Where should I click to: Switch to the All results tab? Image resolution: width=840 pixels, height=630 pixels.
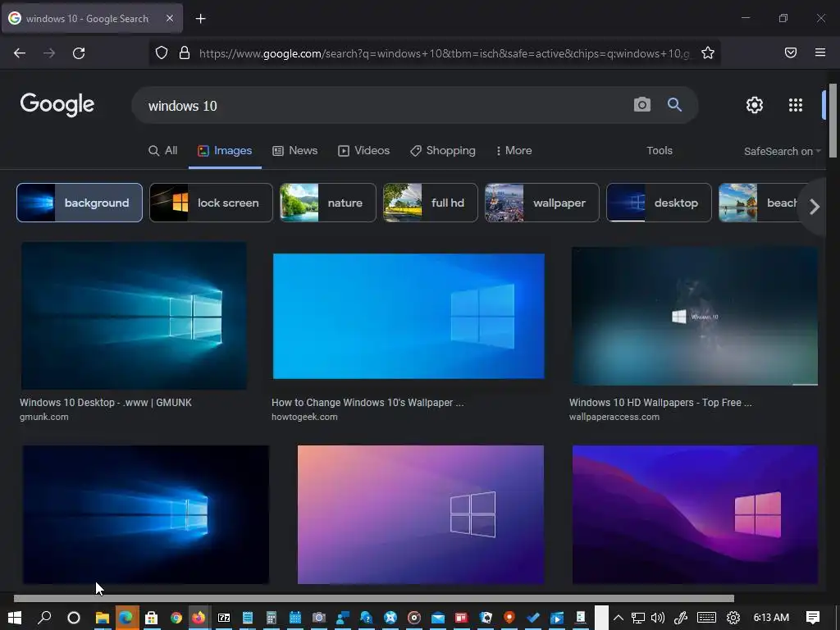click(x=163, y=151)
